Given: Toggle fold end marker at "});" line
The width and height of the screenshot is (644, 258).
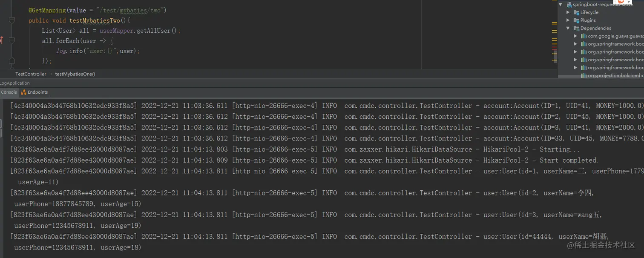Looking at the screenshot, I should point(12,61).
